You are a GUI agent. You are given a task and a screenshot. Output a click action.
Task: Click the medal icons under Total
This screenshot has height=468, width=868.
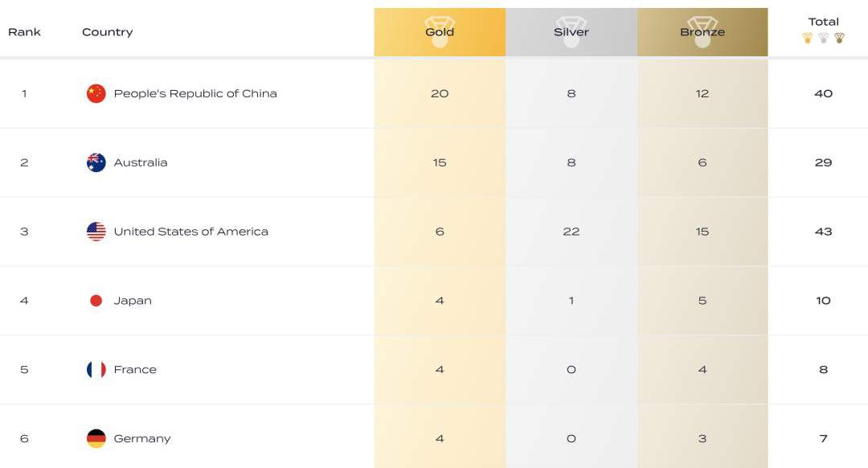823,38
